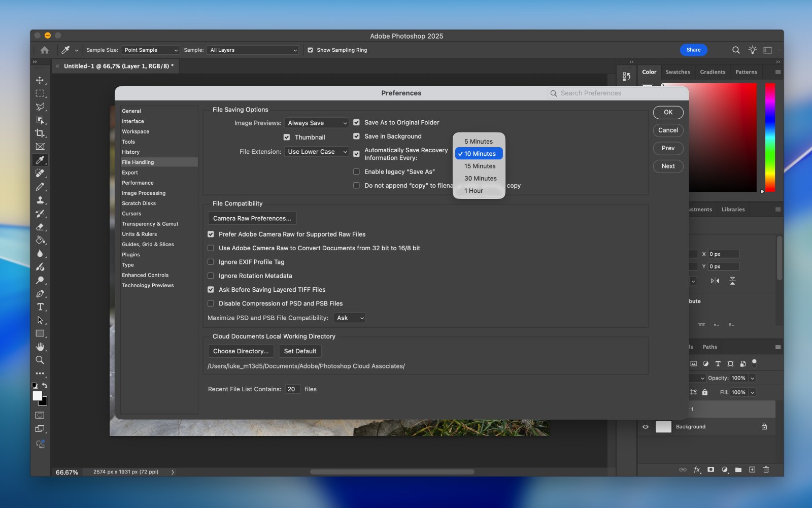
Task: Choose the Type tool
Action: pyautogui.click(x=40, y=307)
